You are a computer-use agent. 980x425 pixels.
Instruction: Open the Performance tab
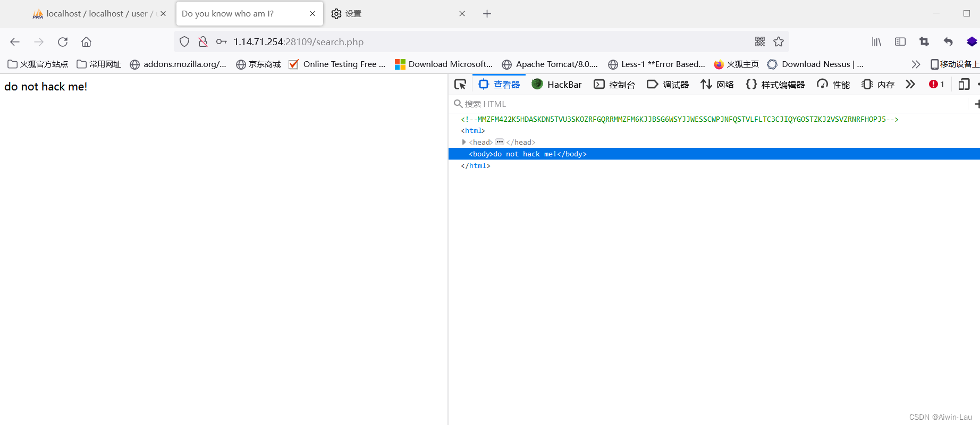coord(833,85)
